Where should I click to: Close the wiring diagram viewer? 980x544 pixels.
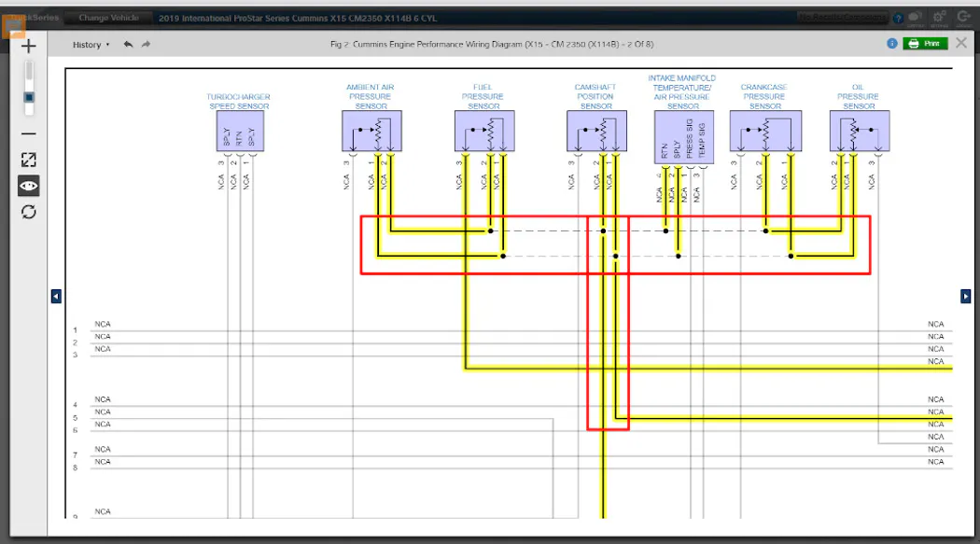(x=961, y=43)
